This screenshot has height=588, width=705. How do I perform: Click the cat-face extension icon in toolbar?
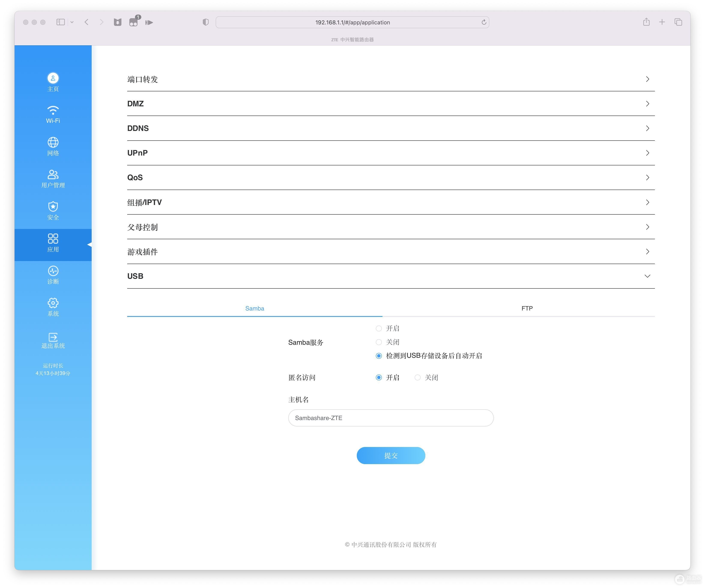[x=118, y=22]
